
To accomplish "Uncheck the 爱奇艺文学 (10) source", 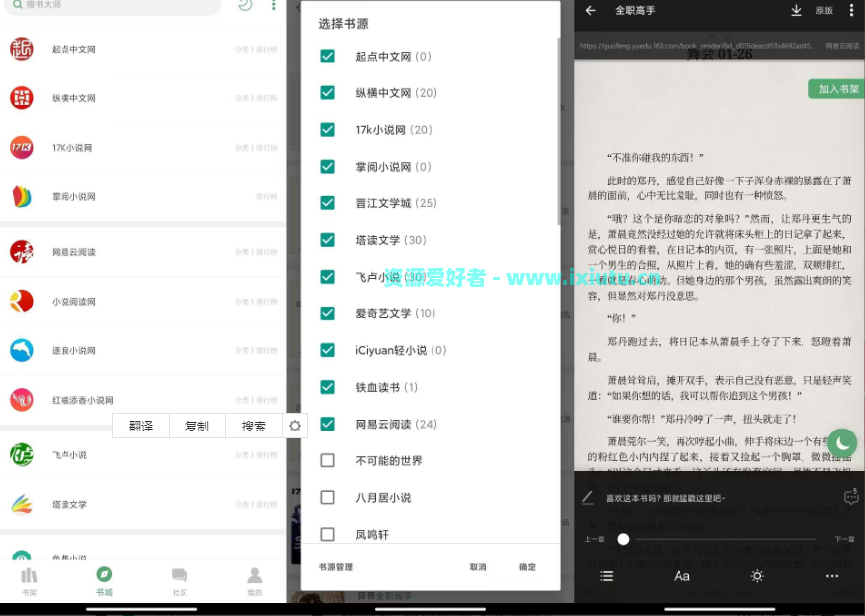I will [327, 313].
